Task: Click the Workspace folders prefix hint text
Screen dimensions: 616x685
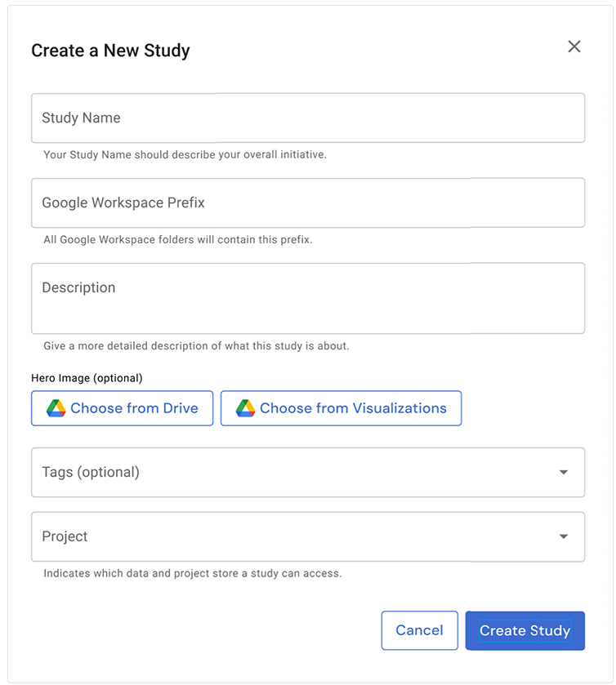Action: point(177,240)
